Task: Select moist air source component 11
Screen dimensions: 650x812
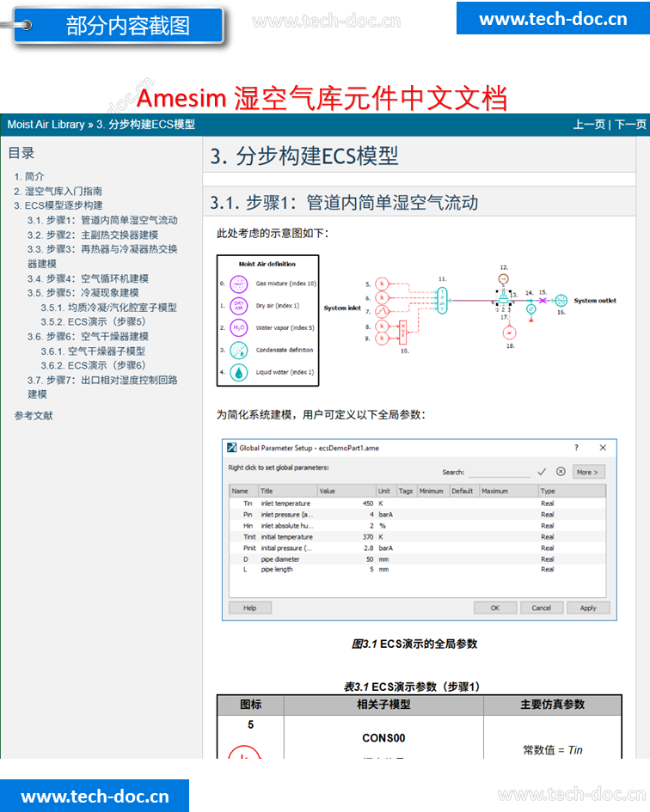Action: pos(442,301)
